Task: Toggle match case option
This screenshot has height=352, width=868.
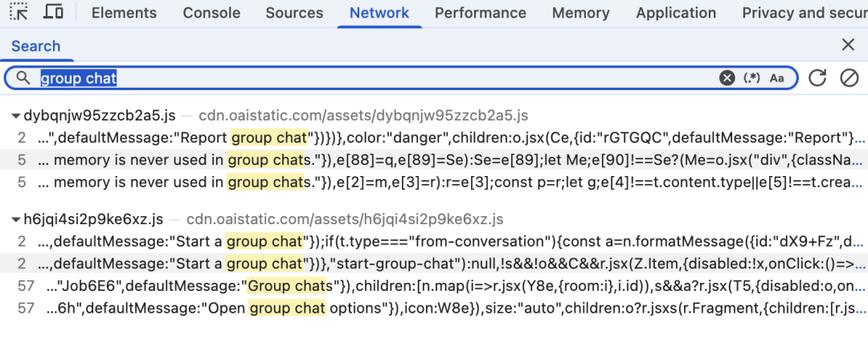Action: click(776, 78)
